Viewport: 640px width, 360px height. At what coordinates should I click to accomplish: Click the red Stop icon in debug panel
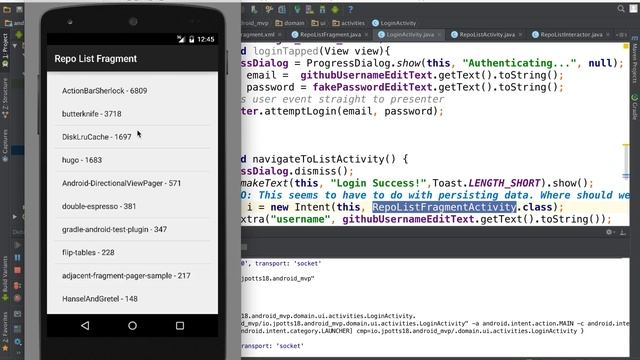point(18,270)
